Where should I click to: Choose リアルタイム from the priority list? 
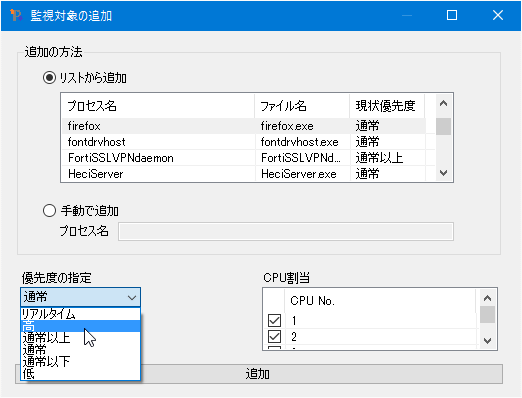(x=81, y=314)
